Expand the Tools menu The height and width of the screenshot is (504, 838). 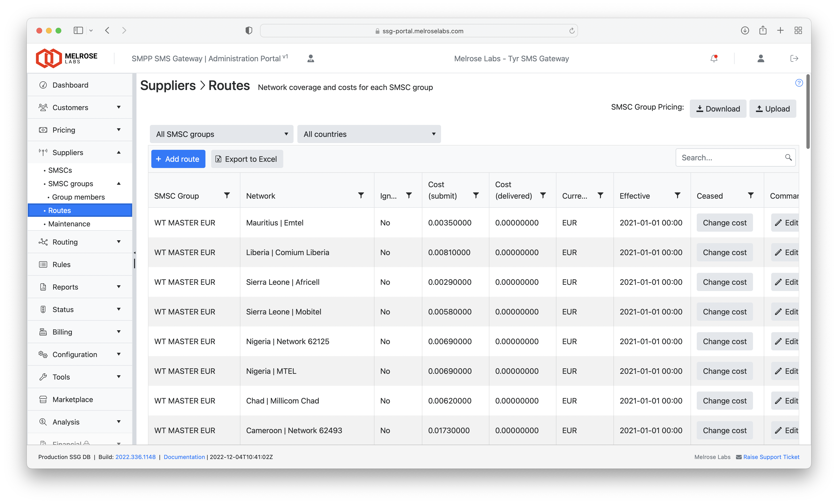tap(79, 377)
